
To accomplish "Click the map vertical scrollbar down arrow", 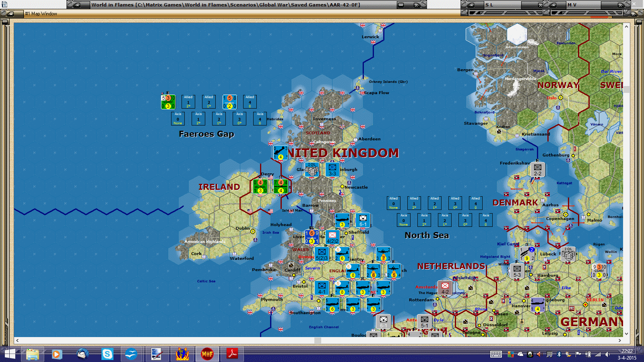I will [x=626, y=334].
